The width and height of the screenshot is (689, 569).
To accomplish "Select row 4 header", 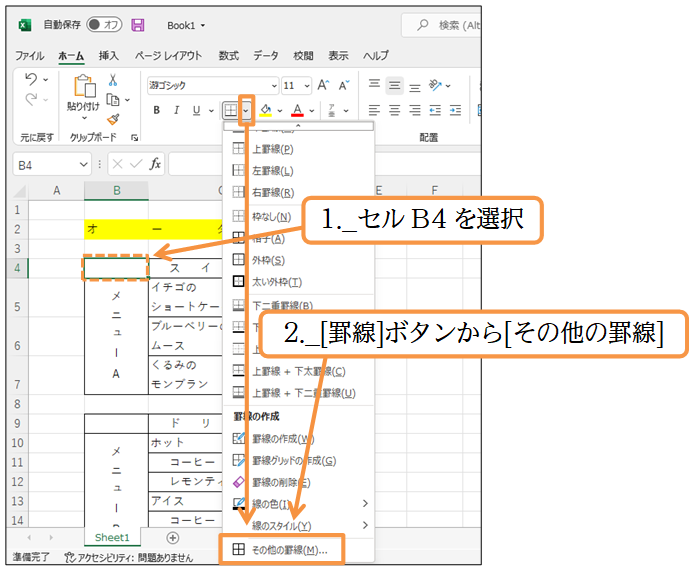I will click(18, 268).
